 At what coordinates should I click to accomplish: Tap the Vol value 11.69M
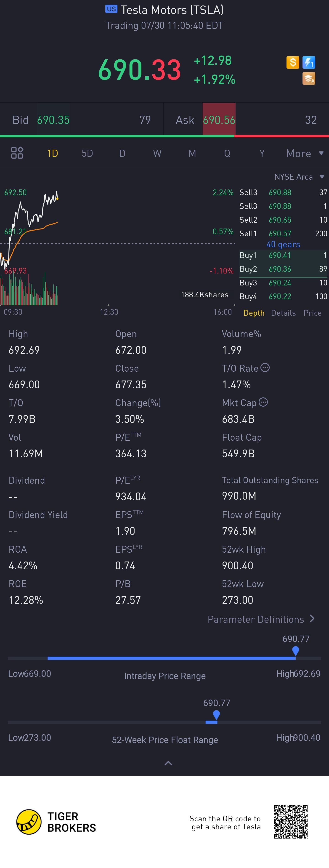point(26,454)
